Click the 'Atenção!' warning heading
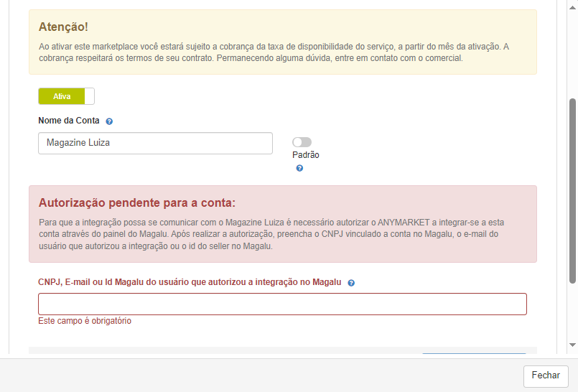578x392 pixels. [63, 27]
